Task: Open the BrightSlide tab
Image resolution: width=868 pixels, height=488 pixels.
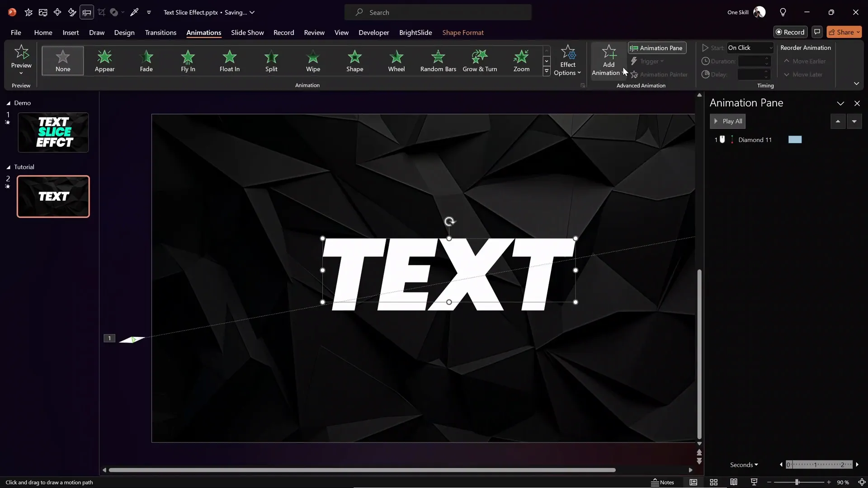Action: 415,33
